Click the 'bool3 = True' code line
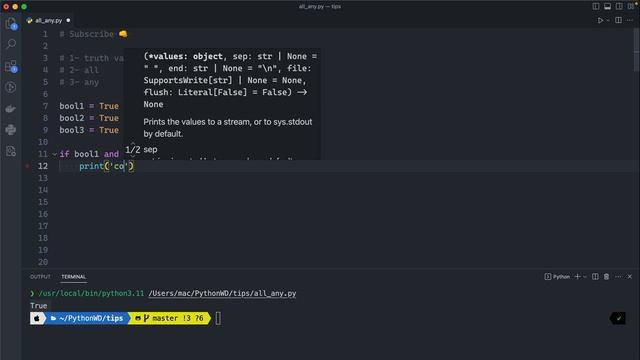 [x=89, y=130]
